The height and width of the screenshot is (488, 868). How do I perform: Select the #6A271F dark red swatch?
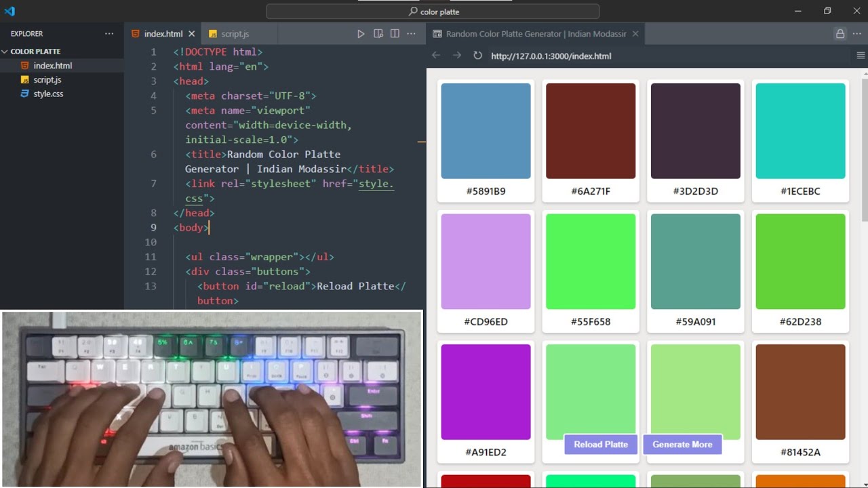(591, 131)
